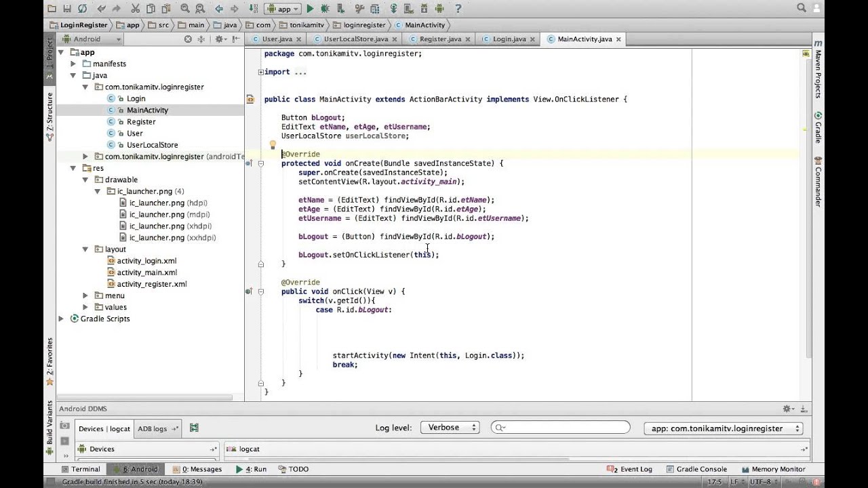Open the Verbose log level dropdown

[x=450, y=428]
